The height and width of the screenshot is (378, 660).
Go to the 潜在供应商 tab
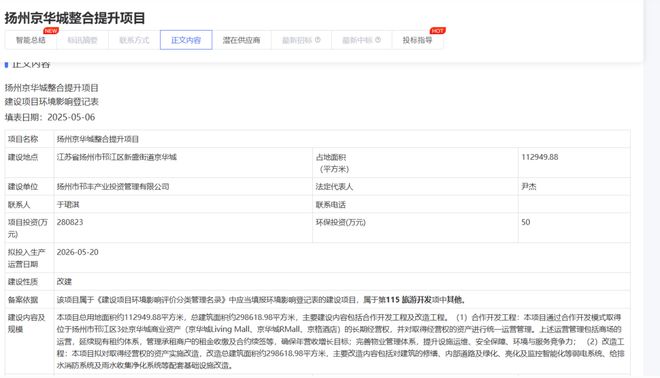pos(242,40)
